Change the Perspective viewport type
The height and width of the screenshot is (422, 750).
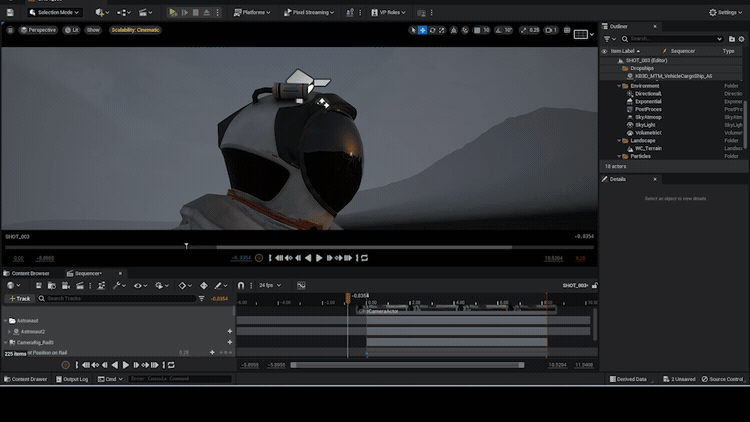(38, 30)
